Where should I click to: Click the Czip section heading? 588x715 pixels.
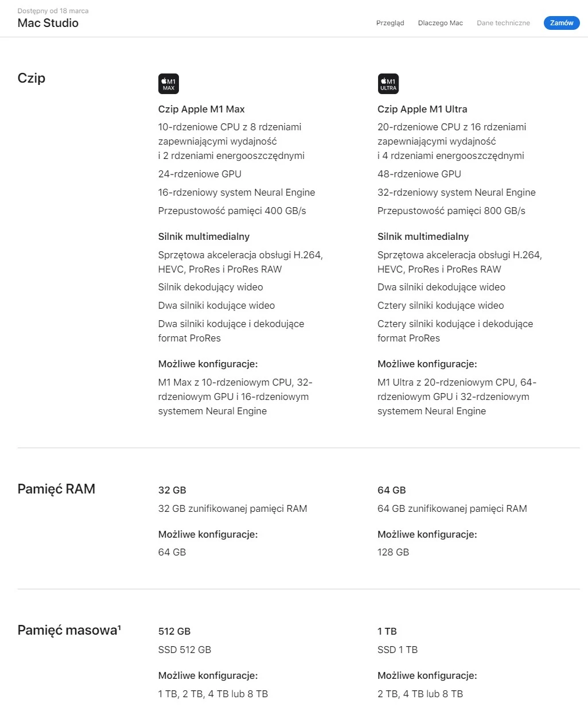point(32,78)
